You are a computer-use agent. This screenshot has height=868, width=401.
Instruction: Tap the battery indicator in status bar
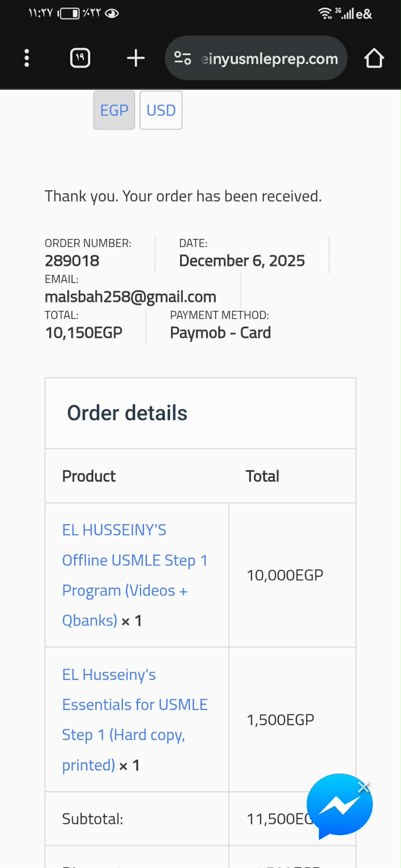70,14
